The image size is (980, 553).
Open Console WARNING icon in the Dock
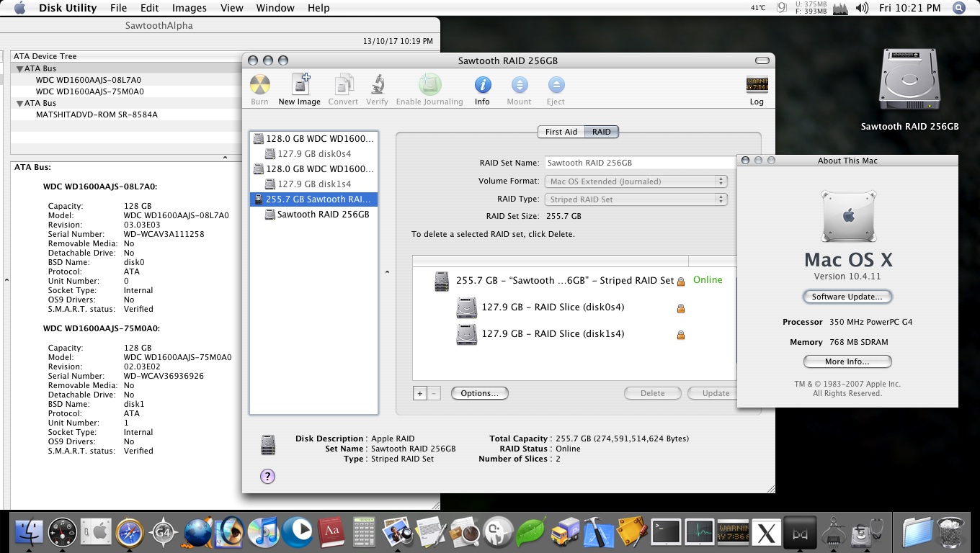tap(734, 533)
